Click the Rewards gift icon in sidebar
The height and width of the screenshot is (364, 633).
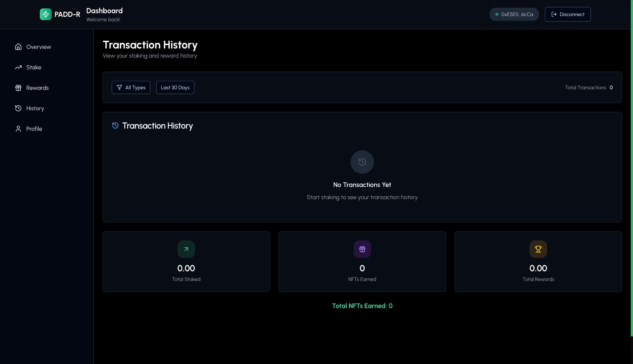(18, 88)
